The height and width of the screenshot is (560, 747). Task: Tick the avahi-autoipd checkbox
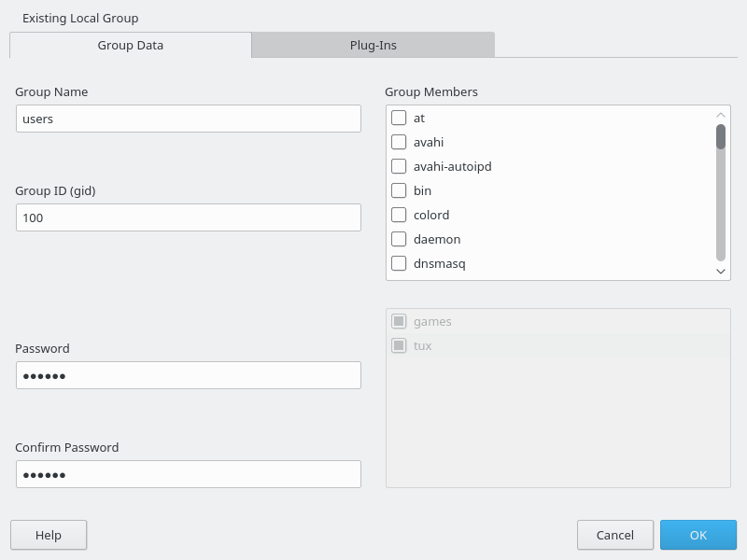tap(399, 166)
